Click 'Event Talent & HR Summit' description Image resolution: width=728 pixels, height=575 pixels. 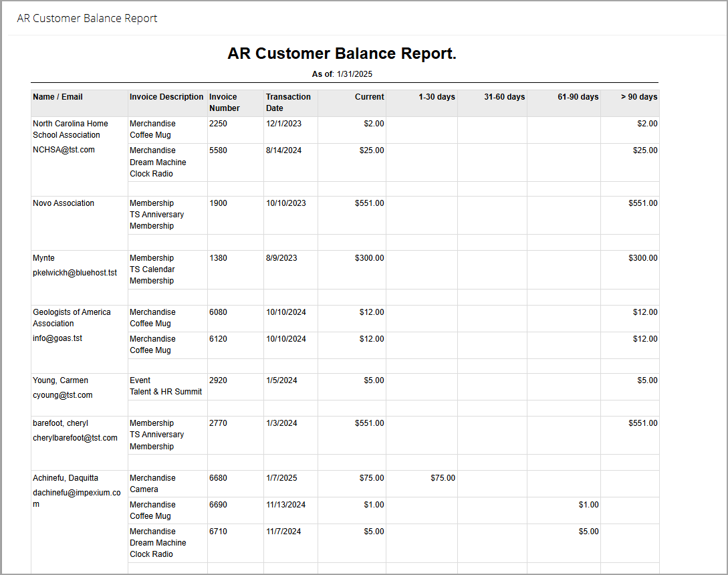click(166, 386)
